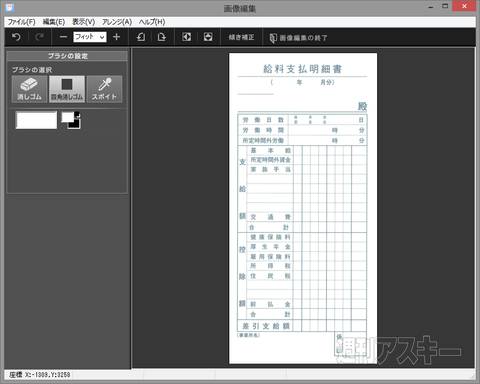Screen dimensions: 480x384
Task: Minimize the 画像編集 window
Action: 431,7
